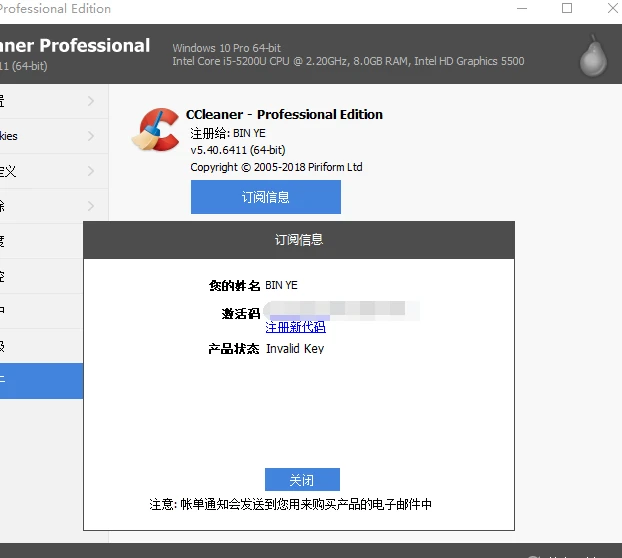Close the subscription dialog with 关闭
The image size is (622, 558).
[x=302, y=479]
